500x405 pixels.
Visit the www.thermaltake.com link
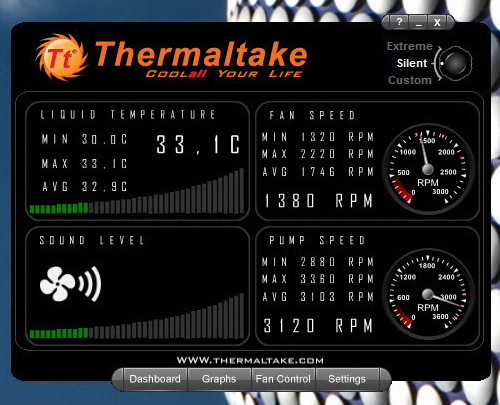click(250, 361)
